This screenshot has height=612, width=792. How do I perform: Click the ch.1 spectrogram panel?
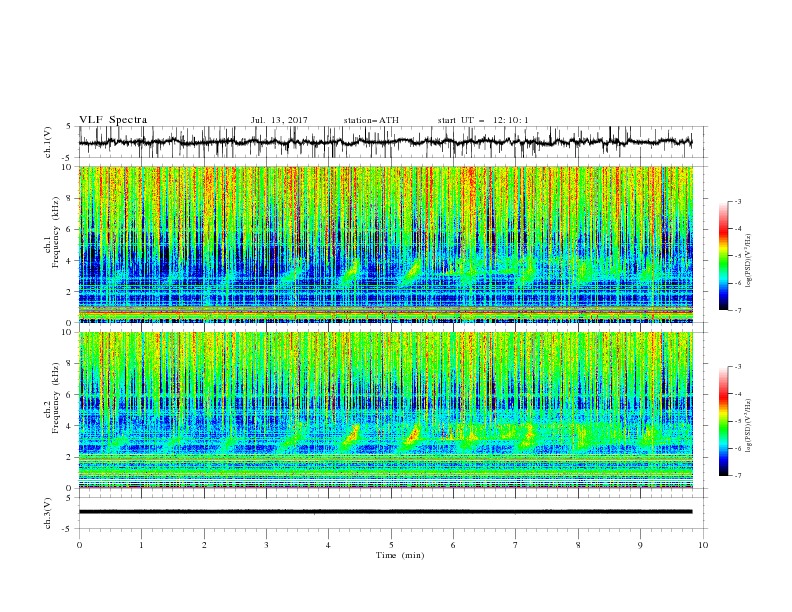click(385, 244)
